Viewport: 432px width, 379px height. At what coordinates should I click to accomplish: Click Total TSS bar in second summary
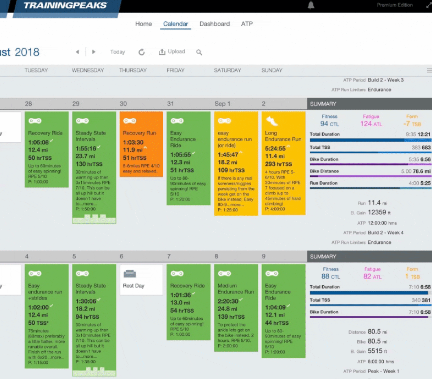(370, 305)
